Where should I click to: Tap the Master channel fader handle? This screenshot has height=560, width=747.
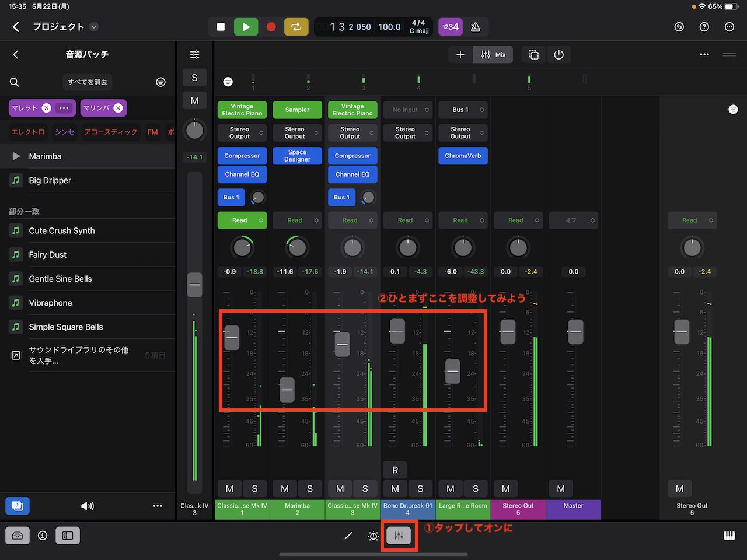point(575,332)
